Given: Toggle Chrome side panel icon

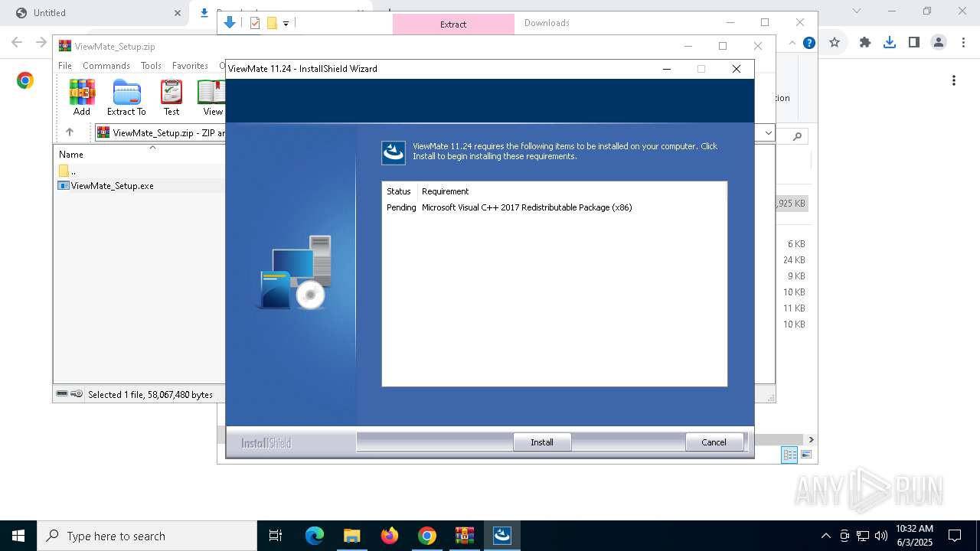Looking at the screenshot, I should pyautogui.click(x=913, y=43).
